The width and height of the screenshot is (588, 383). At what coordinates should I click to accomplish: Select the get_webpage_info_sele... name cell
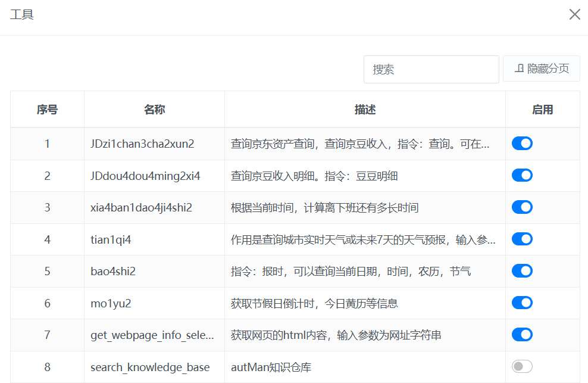pos(152,335)
